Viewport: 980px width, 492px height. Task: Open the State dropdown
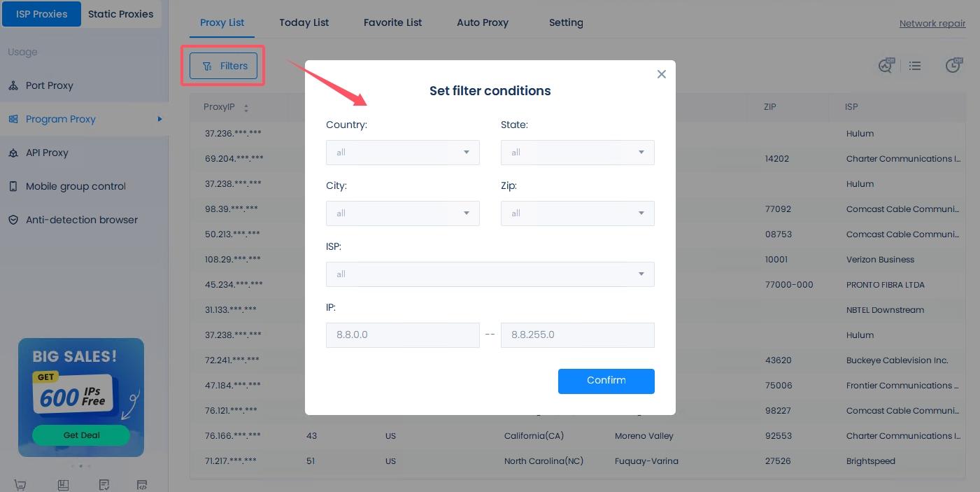pyautogui.click(x=578, y=153)
